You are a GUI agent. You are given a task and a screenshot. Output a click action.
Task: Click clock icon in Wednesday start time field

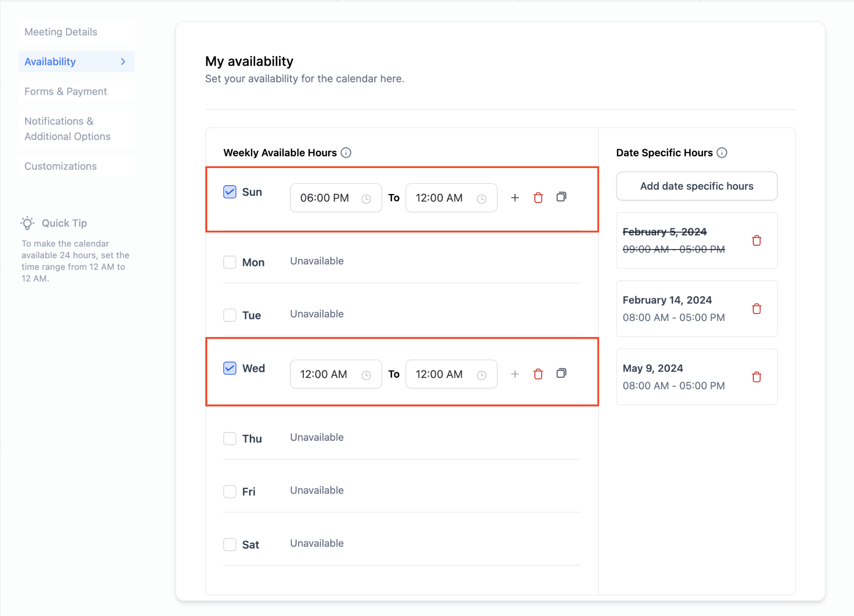(x=366, y=375)
